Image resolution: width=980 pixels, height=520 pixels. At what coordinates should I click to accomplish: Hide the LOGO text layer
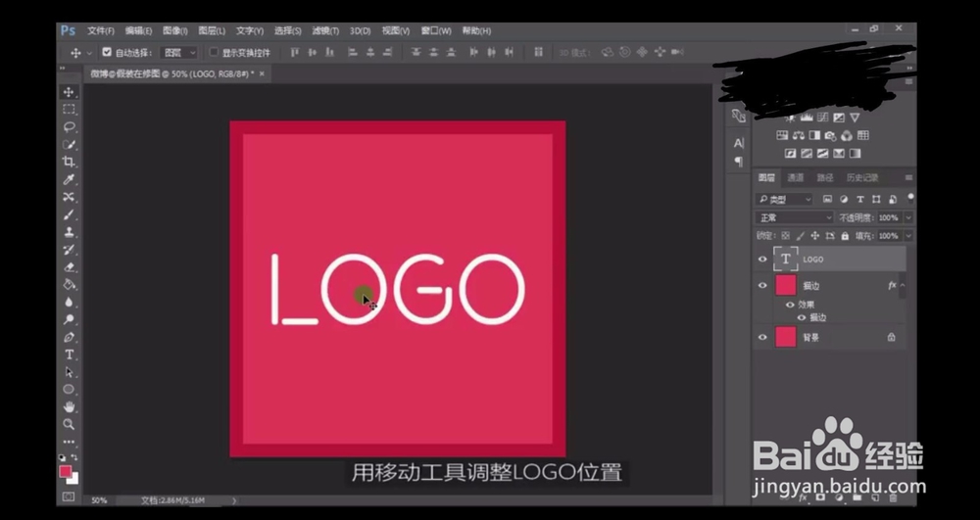pyautogui.click(x=762, y=260)
